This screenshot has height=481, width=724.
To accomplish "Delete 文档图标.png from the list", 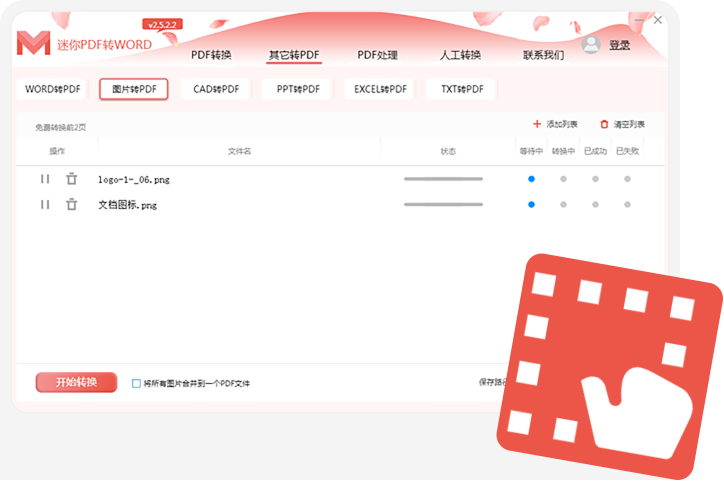I will [72, 204].
